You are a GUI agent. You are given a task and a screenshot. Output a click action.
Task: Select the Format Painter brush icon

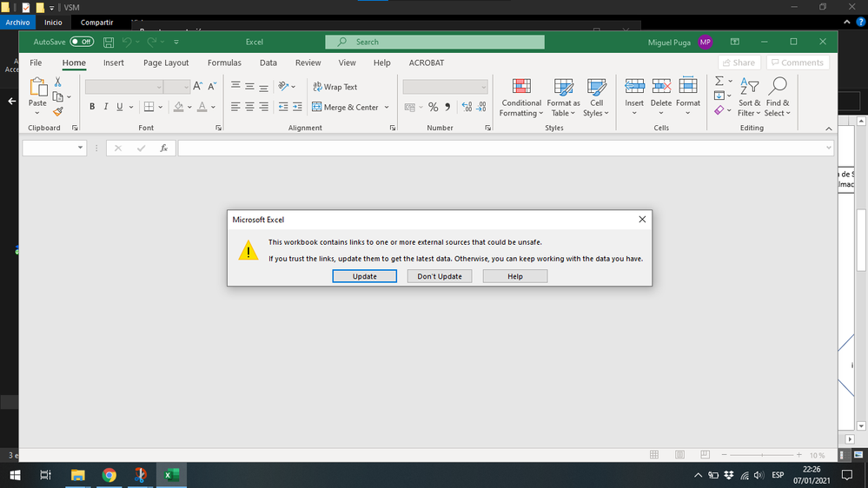point(57,111)
